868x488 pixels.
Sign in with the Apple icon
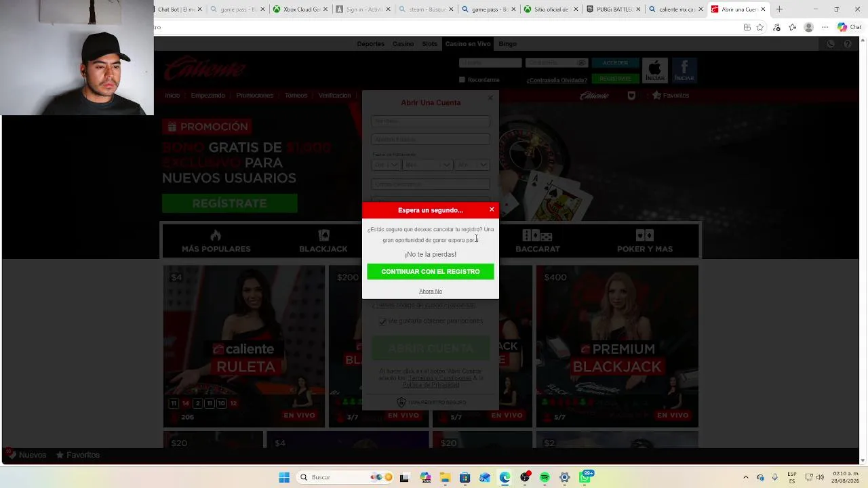[x=655, y=70]
